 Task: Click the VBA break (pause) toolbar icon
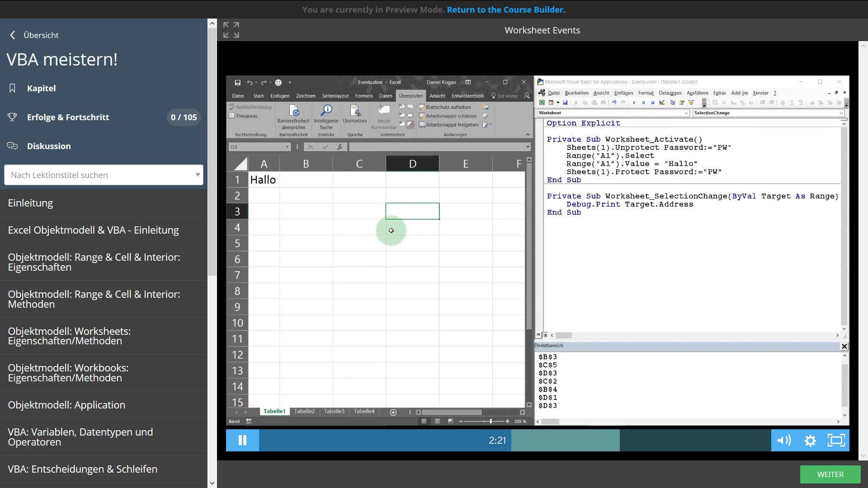click(643, 103)
